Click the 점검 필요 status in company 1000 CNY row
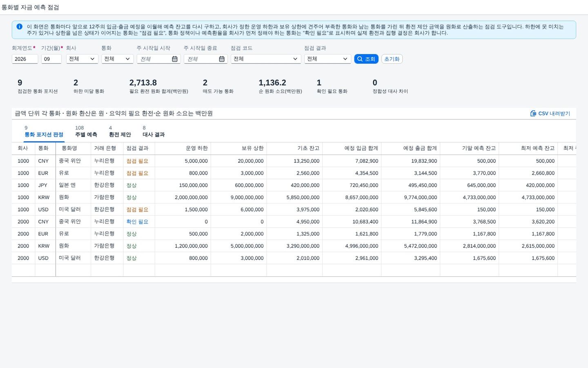This screenshot has height=368, width=588. point(137,161)
